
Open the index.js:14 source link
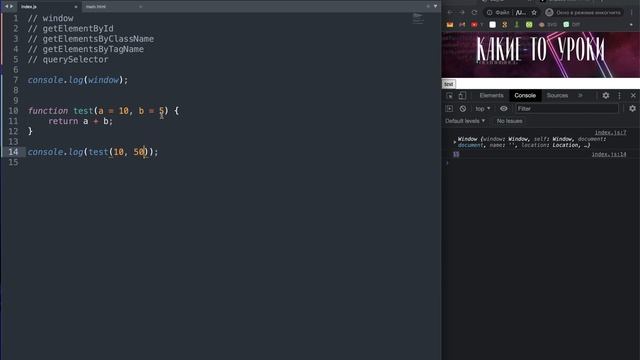click(609, 154)
